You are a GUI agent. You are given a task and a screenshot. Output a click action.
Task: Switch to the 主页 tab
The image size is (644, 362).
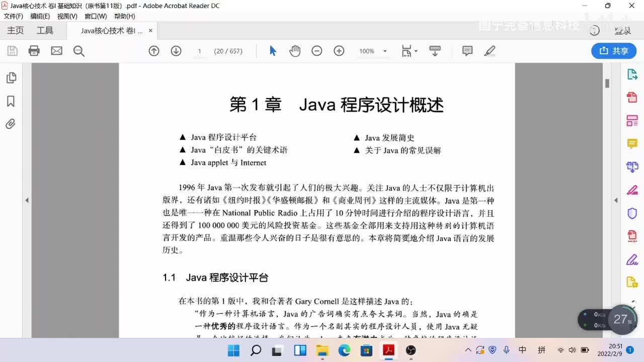point(15,31)
